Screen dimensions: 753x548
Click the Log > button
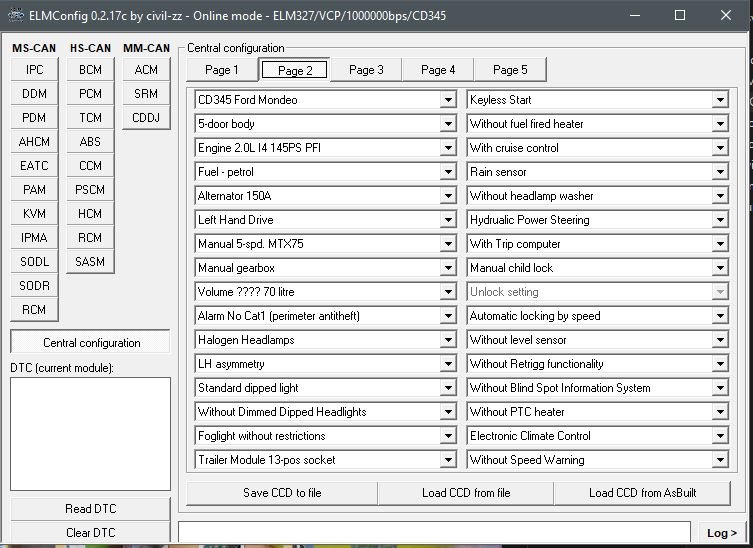(720, 534)
